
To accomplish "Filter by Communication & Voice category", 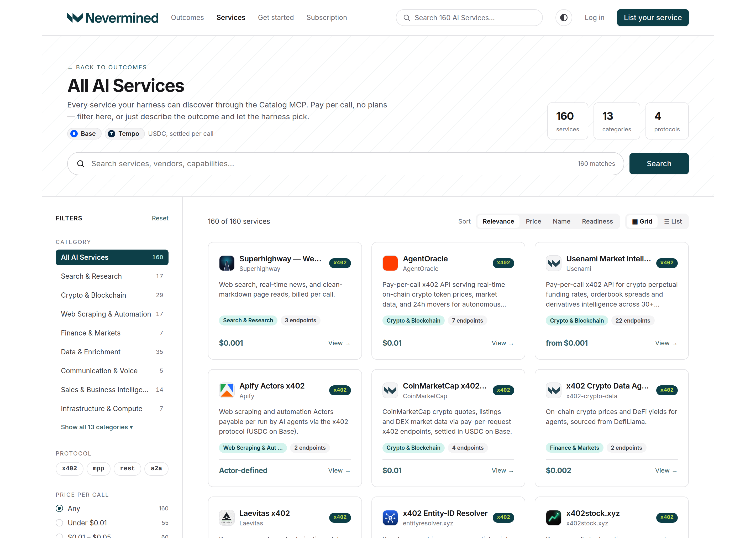I will click(112, 371).
